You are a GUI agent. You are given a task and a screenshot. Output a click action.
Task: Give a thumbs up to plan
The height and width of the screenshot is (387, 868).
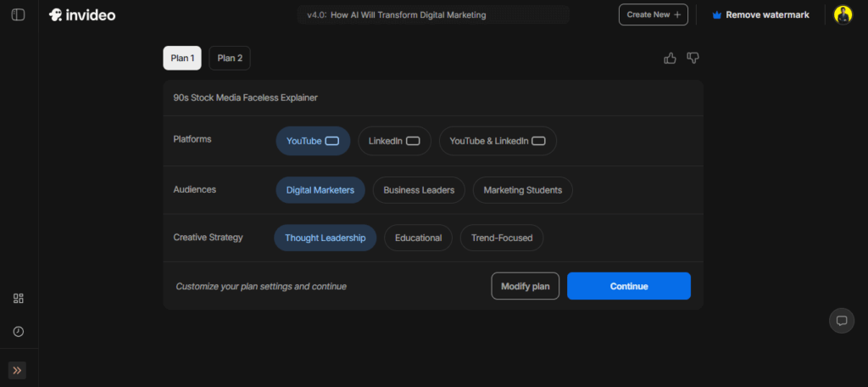(670, 58)
